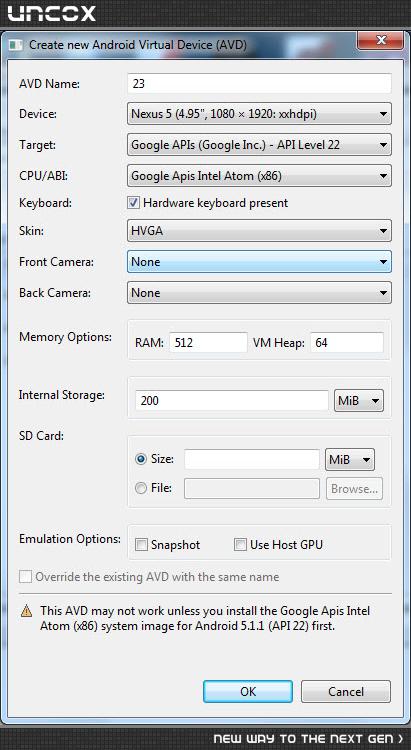Image resolution: width=411 pixels, height=750 pixels.
Task: Toggle Hardware keyboard present checkbox
Action: pos(133,203)
